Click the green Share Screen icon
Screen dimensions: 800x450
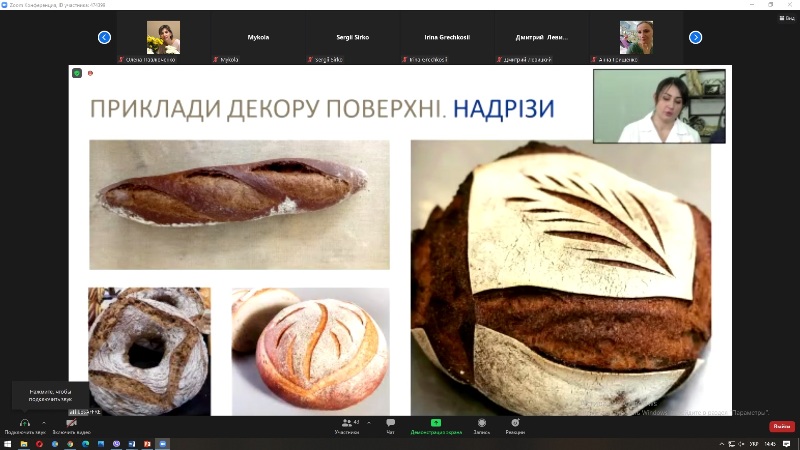click(436, 423)
